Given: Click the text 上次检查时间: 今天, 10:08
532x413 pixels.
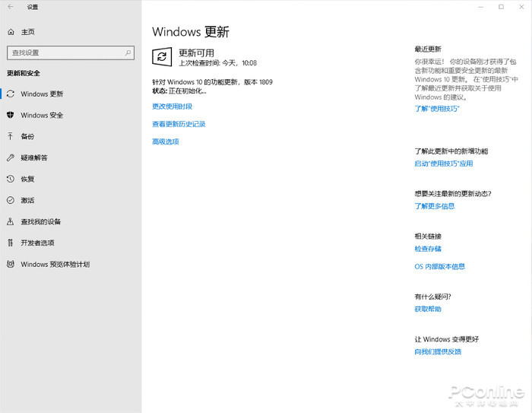Looking at the screenshot, I should point(218,63).
